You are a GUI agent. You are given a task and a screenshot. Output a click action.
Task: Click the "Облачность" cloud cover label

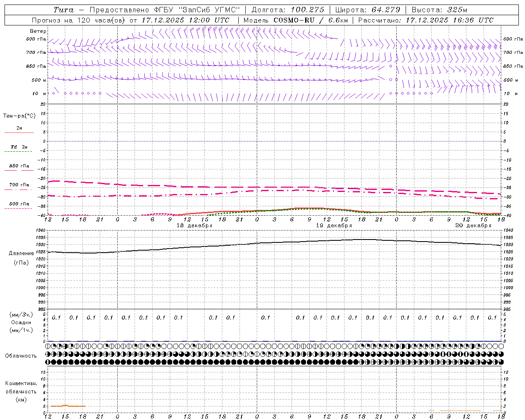point(21,356)
